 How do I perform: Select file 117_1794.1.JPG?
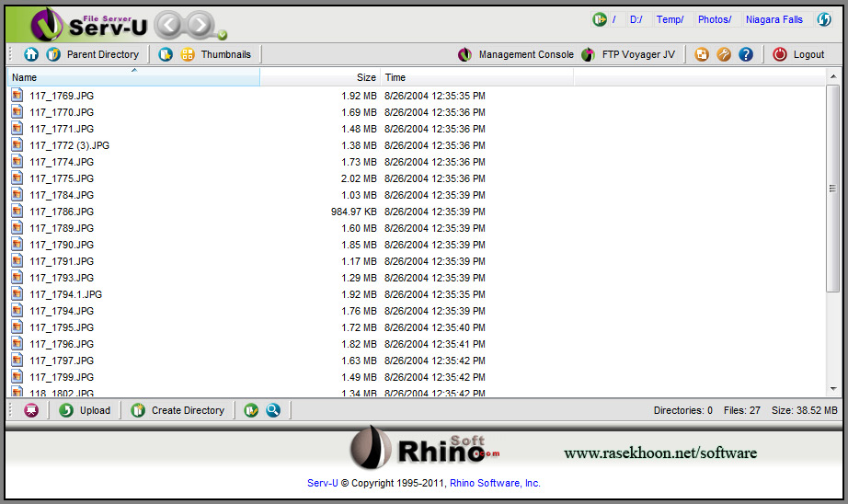65,294
